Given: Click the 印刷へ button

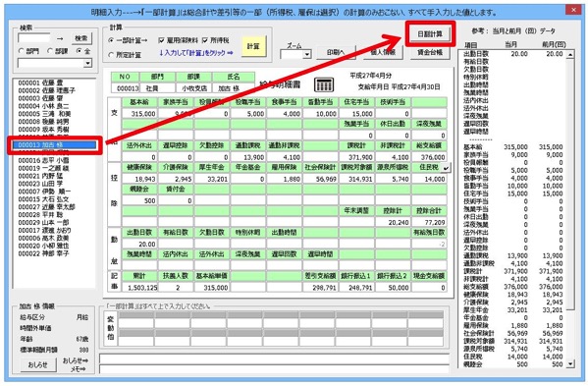Looking at the screenshot, I should (x=336, y=52).
